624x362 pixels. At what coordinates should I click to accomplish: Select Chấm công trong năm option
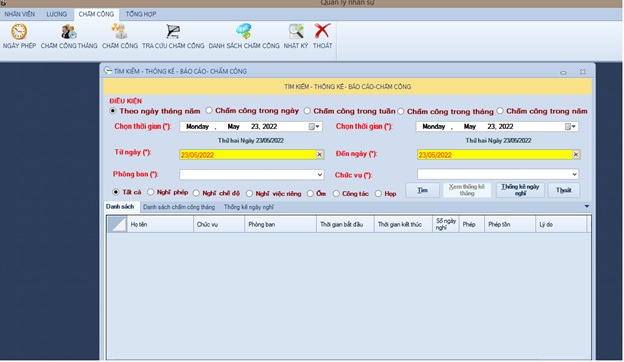(x=500, y=111)
